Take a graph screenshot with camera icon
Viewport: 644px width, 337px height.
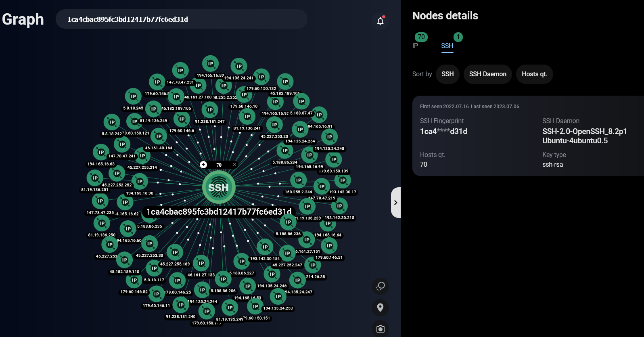380,329
